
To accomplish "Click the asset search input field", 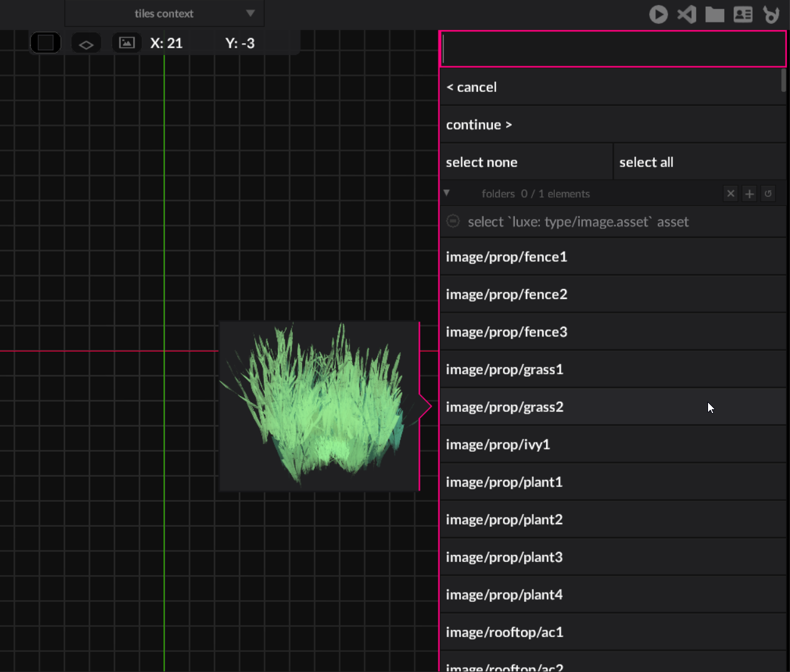I will click(x=613, y=49).
